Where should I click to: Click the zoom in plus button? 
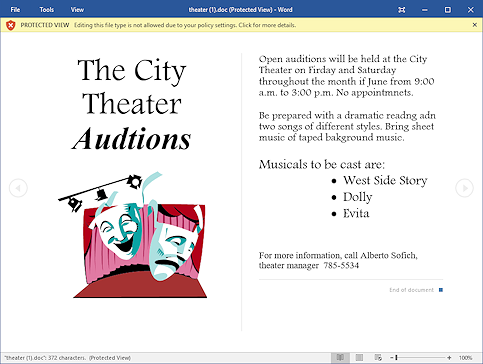449,358
